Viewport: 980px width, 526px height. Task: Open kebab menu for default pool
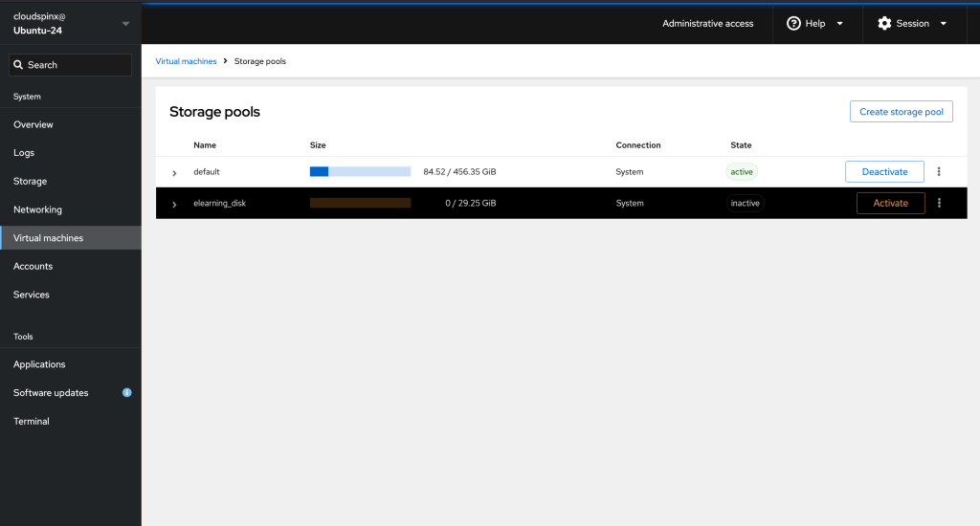click(x=939, y=172)
